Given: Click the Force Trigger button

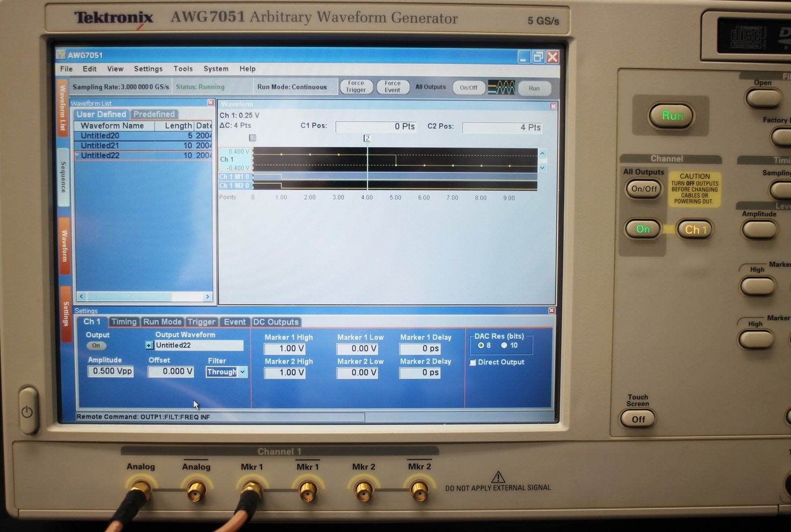Looking at the screenshot, I should (356, 87).
